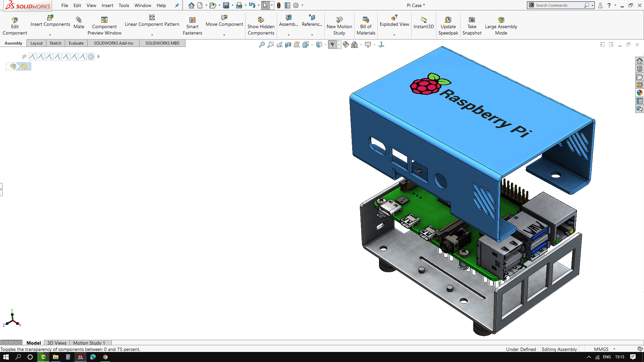Pin the menu bar with pushpin icon
The width and height of the screenshot is (644, 362).
[177, 5]
